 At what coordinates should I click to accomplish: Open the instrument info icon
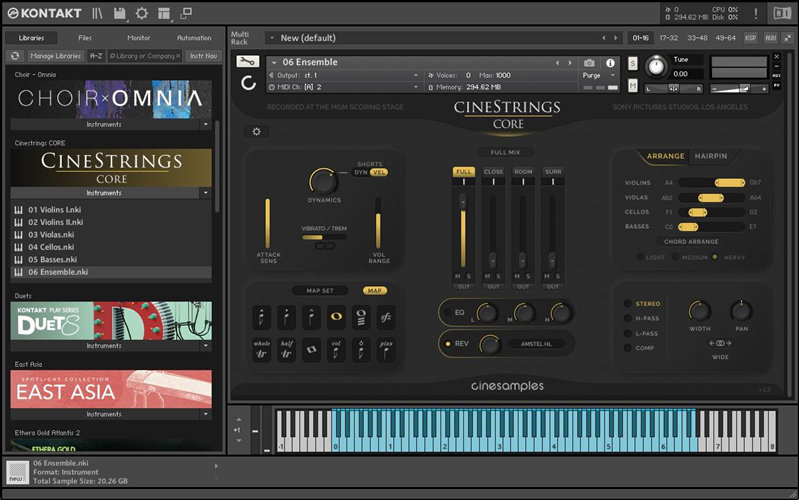click(610, 63)
